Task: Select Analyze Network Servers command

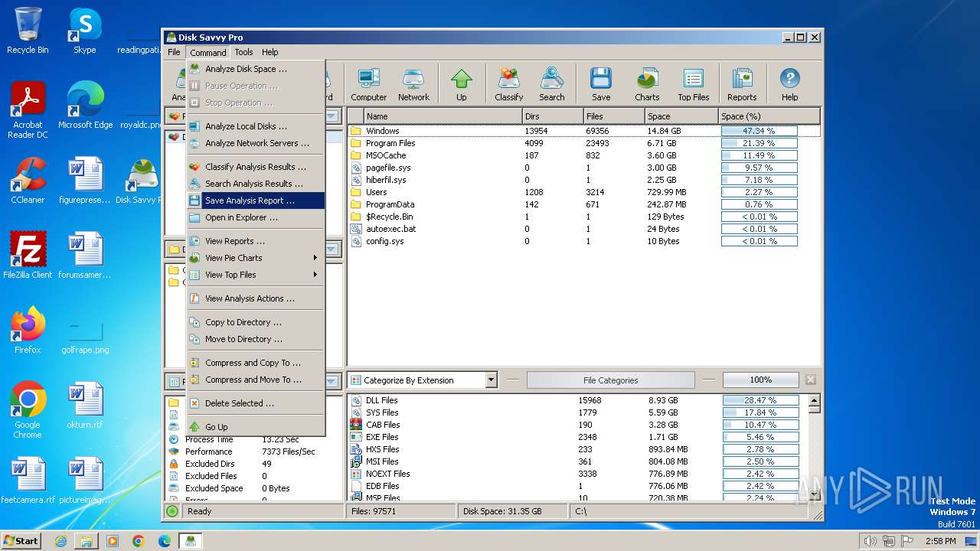Action: (256, 143)
